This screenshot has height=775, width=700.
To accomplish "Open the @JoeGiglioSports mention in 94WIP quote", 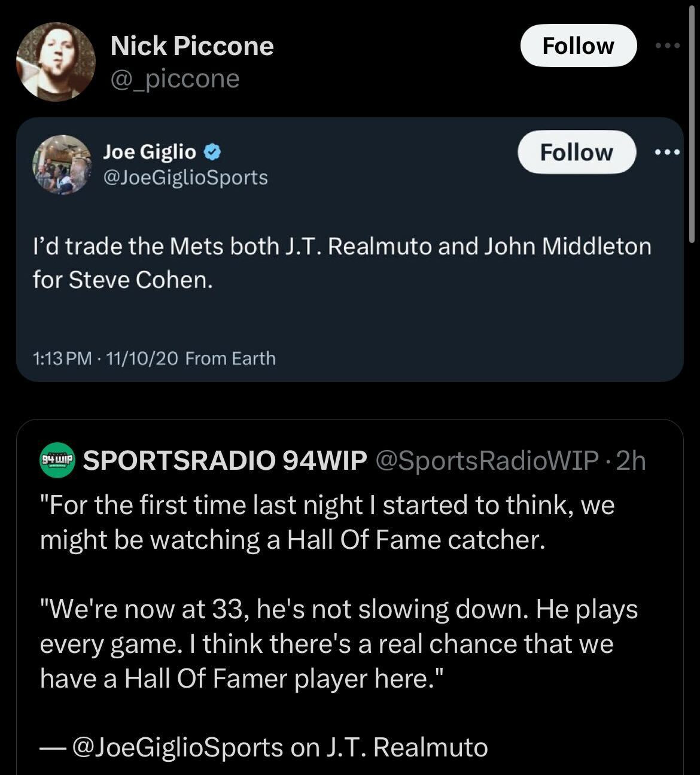I will (x=177, y=747).
